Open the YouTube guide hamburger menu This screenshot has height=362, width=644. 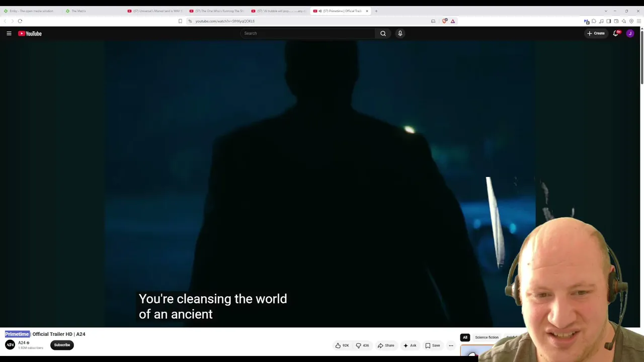click(x=9, y=33)
